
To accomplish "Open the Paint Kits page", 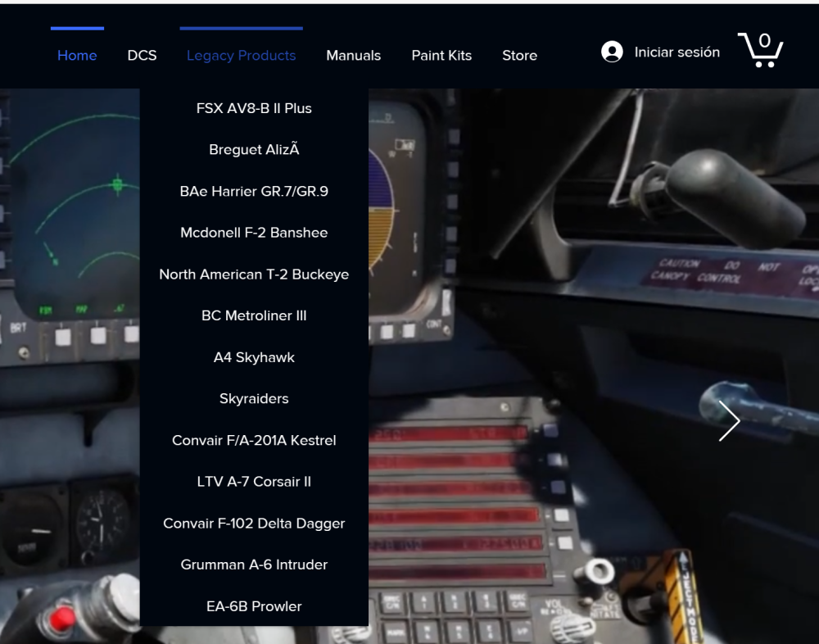I will pyautogui.click(x=441, y=56).
